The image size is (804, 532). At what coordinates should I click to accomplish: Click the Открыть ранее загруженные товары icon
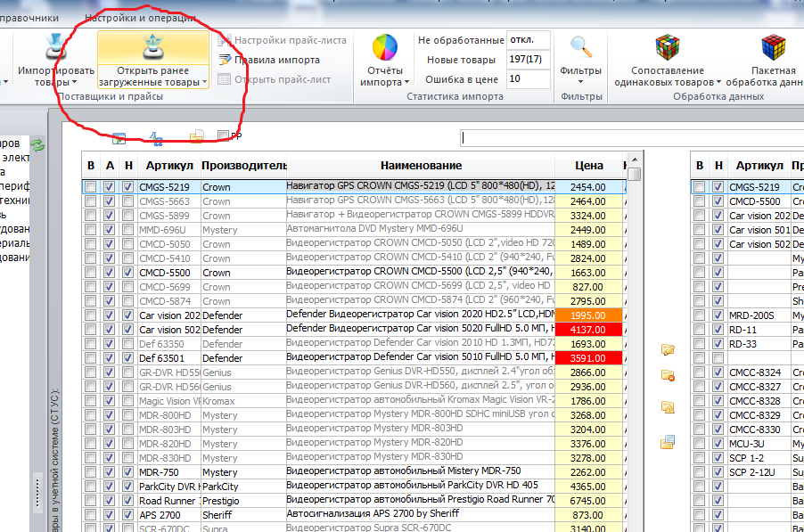coord(153,46)
